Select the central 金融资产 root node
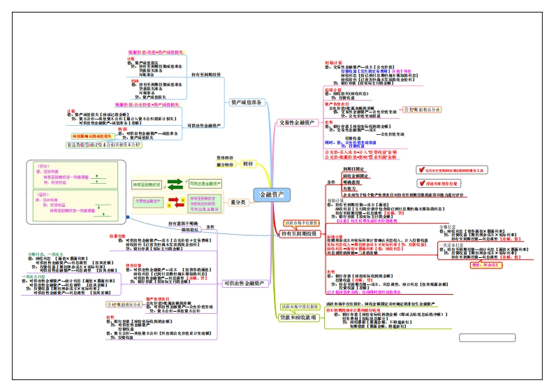Viewport: 554px width, 392px height. tap(272, 195)
